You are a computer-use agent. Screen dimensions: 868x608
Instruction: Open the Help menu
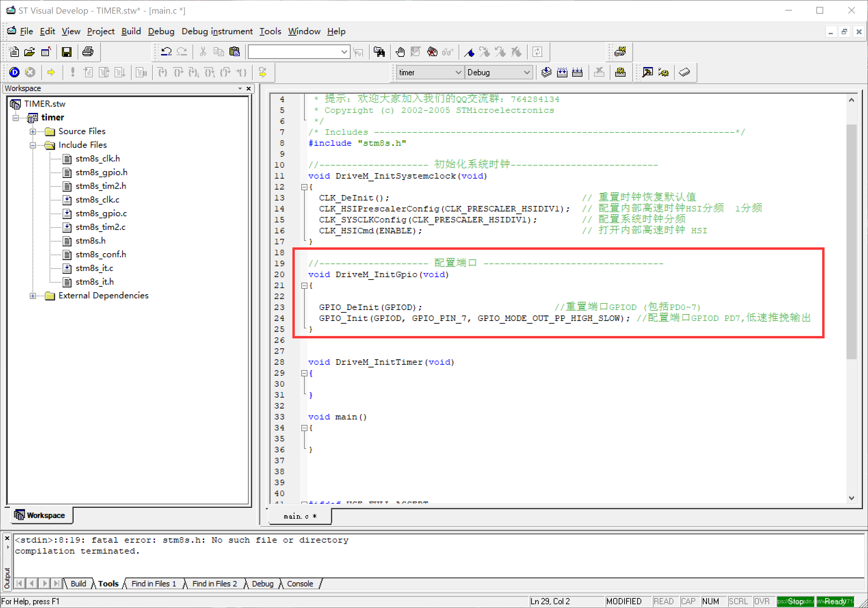tap(337, 31)
